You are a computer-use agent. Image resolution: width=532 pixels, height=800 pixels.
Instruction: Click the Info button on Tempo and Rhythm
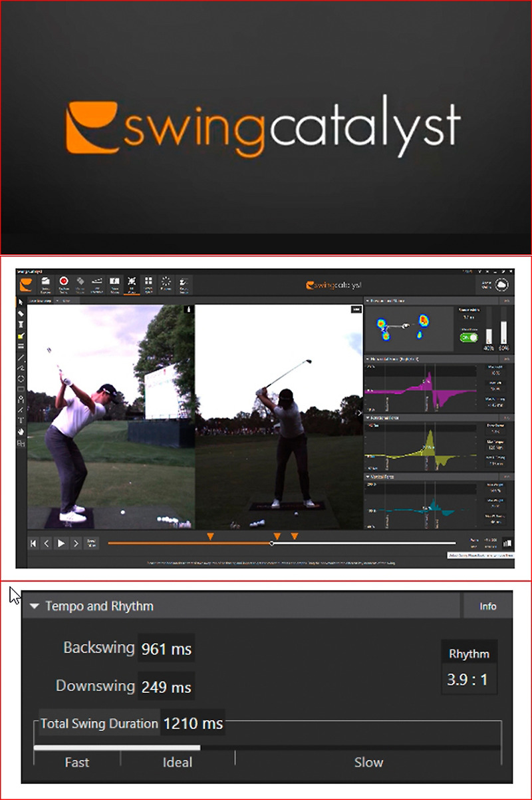(x=487, y=606)
